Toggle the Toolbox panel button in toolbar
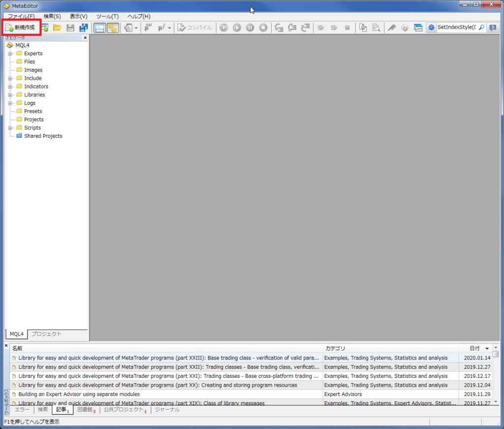 (99, 28)
